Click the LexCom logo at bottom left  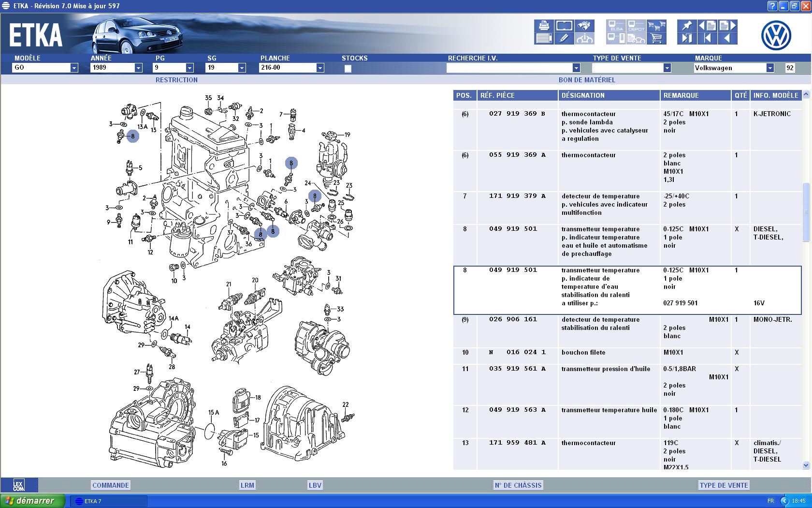19,485
